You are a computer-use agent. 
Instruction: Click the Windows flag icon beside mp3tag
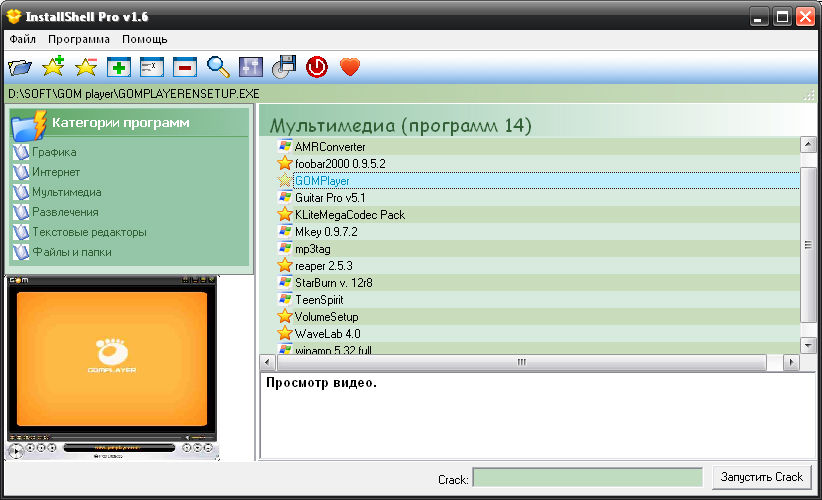pyautogui.click(x=285, y=248)
